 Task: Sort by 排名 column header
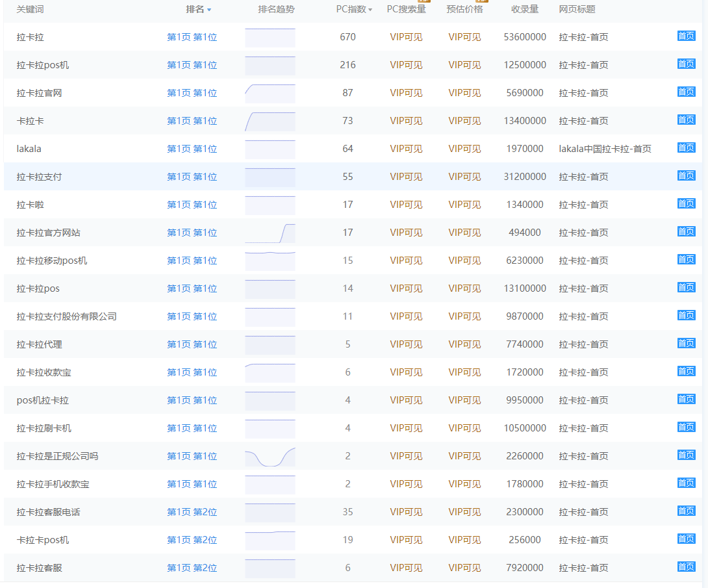(198, 9)
